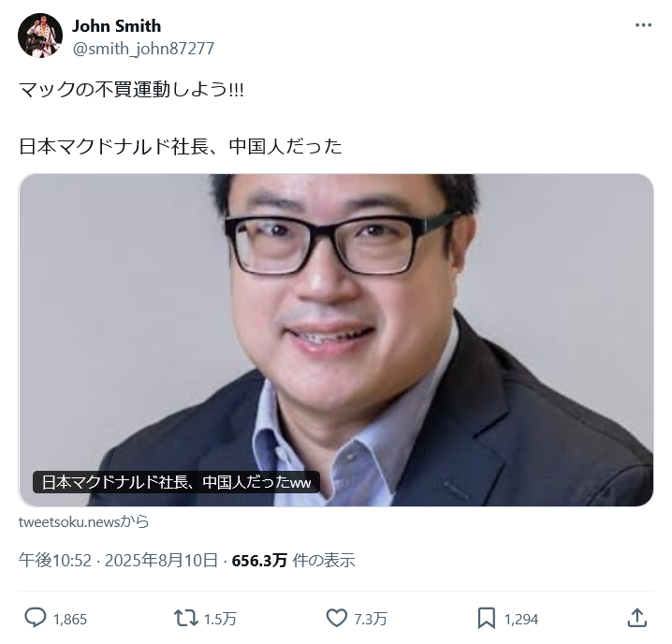
Task: Open the @smith_john87277 handle link
Action: coord(143,49)
